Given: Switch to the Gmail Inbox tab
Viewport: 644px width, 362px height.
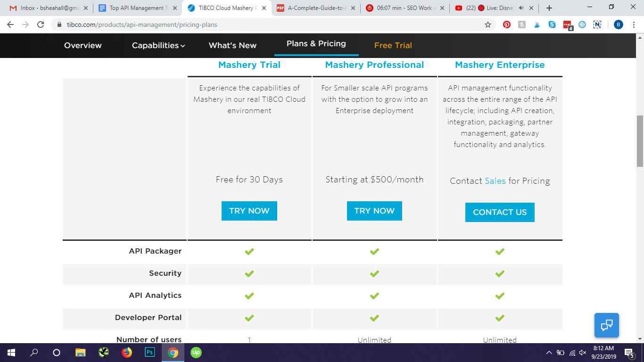Looking at the screenshot, I should (47, 8).
